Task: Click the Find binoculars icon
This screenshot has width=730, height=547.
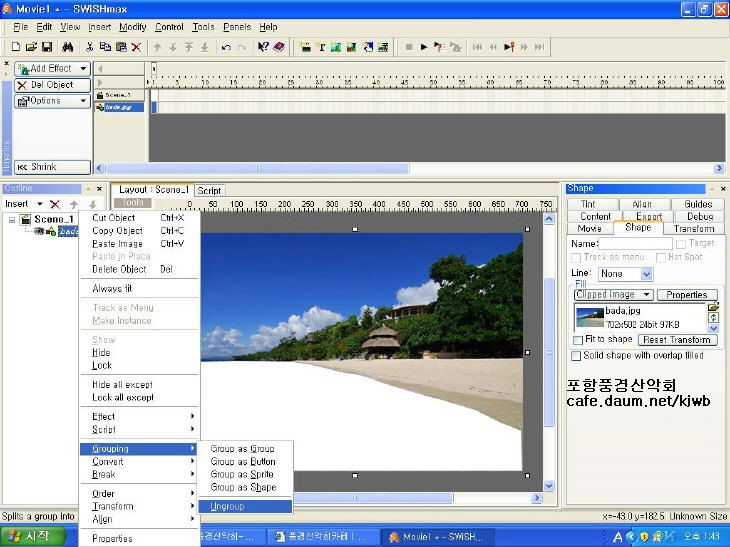Action: coord(68,47)
